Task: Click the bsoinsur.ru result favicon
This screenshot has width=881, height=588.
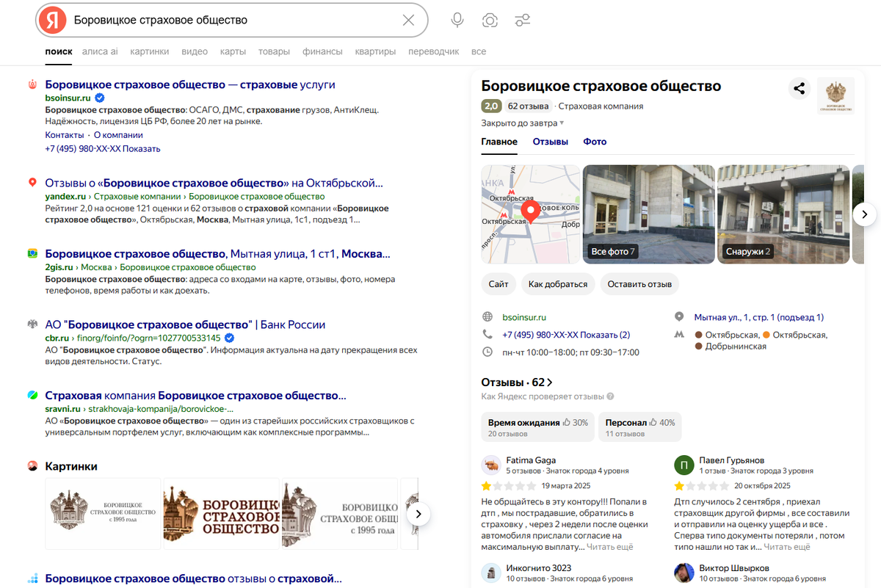Action: (32, 85)
